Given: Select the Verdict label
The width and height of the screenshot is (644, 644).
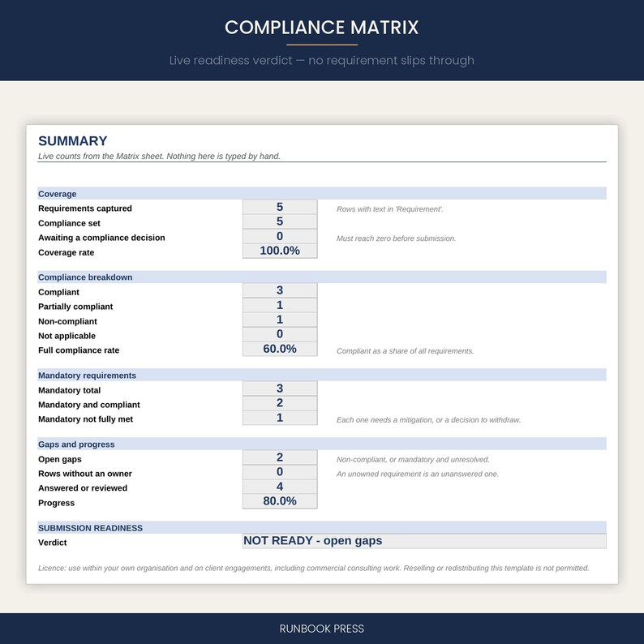Looking at the screenshot, I should [52, 542].
